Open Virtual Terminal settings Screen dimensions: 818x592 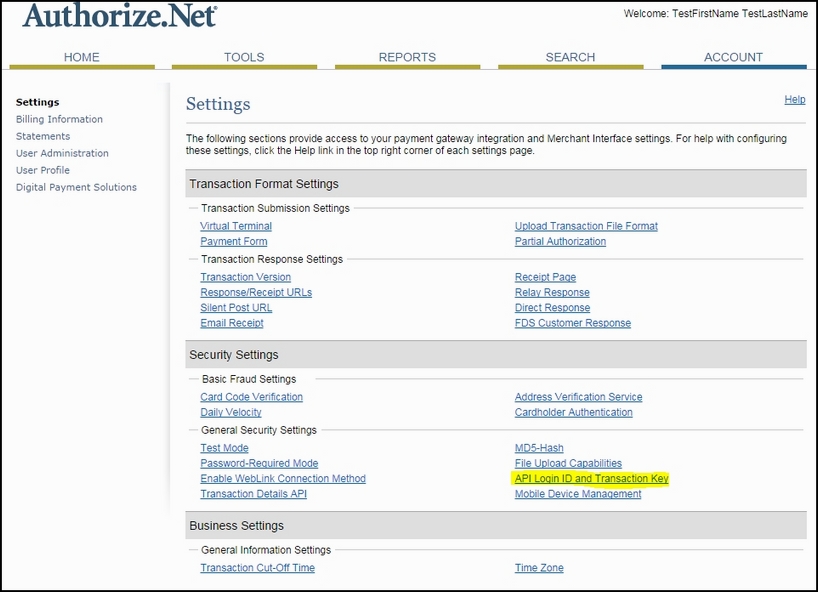[236, 226]
